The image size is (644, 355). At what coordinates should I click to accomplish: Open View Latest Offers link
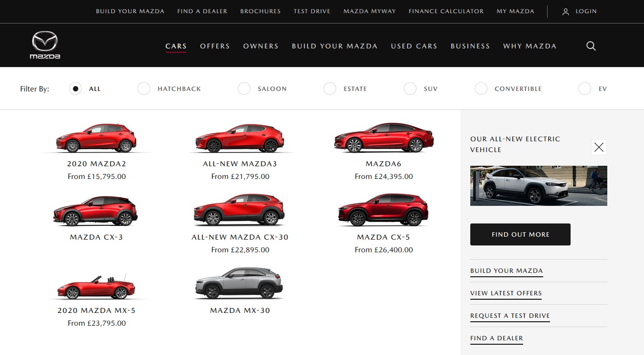[x=506, y=293]
